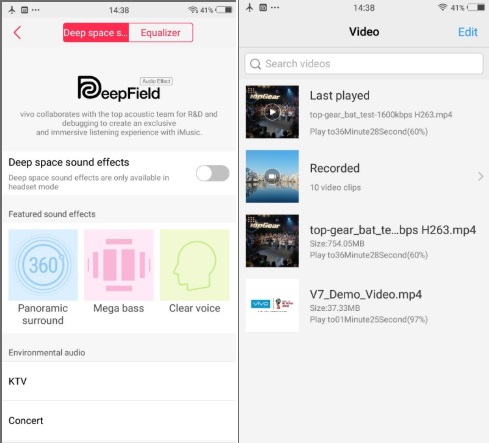The width and height of the screenshot is (489, 443).
Task: Click airplane mode icon in left status bar
Action: click(12, 10)
